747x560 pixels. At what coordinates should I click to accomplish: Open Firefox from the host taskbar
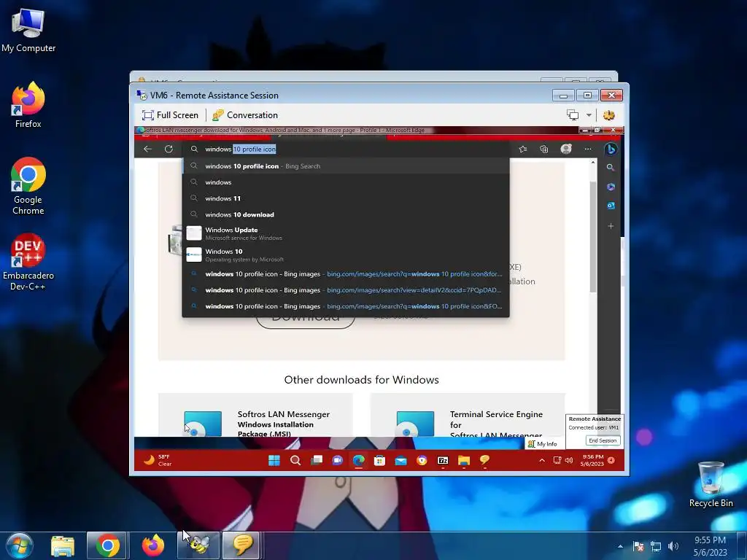pos(153,545)
